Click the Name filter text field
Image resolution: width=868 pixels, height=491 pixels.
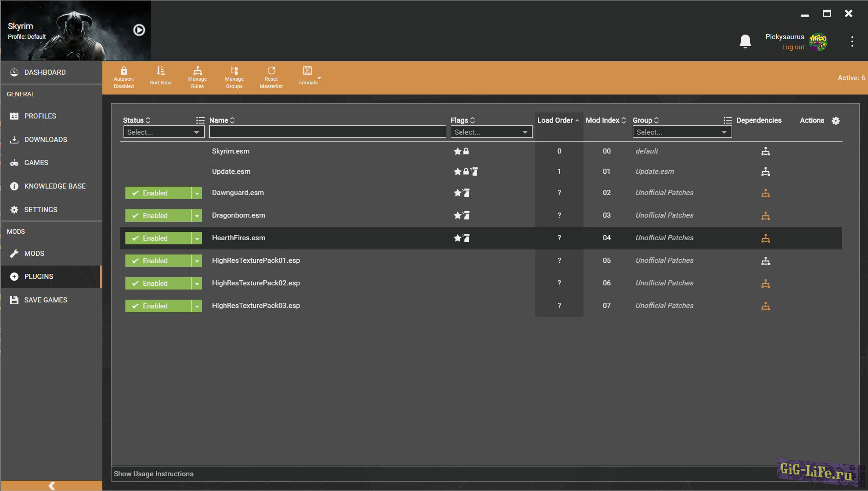[x=327, y=132]
